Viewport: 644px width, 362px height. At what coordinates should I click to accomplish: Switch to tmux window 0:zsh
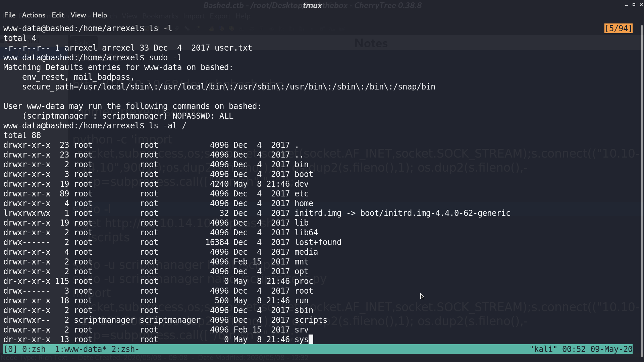coord(34,349)
